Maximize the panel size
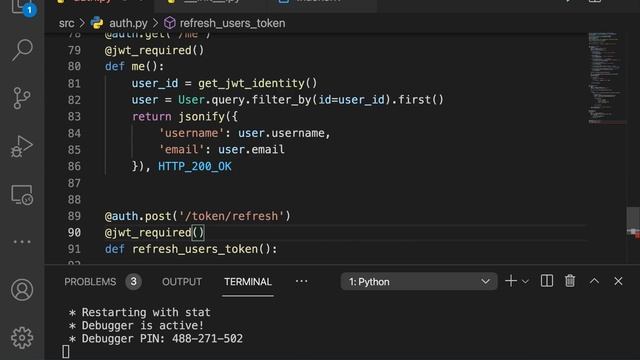The height and width of the screenshot is (360, 640). 594,281
